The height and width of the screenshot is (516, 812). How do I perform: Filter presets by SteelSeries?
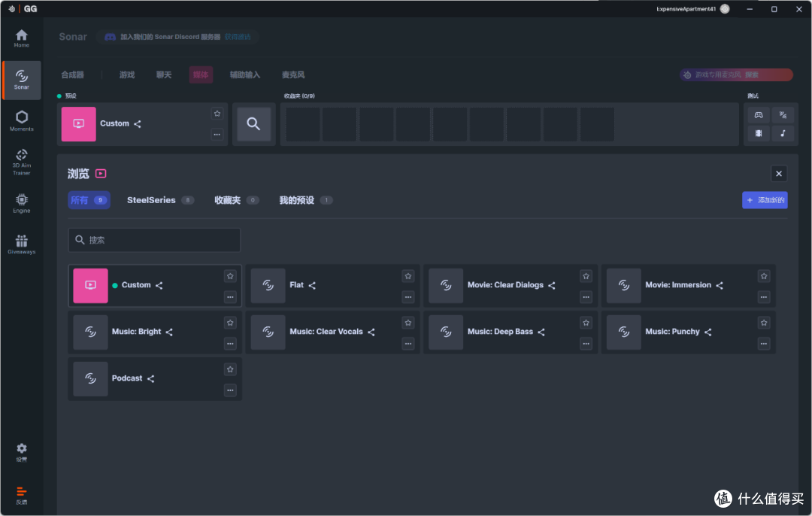tap(161, 200)
